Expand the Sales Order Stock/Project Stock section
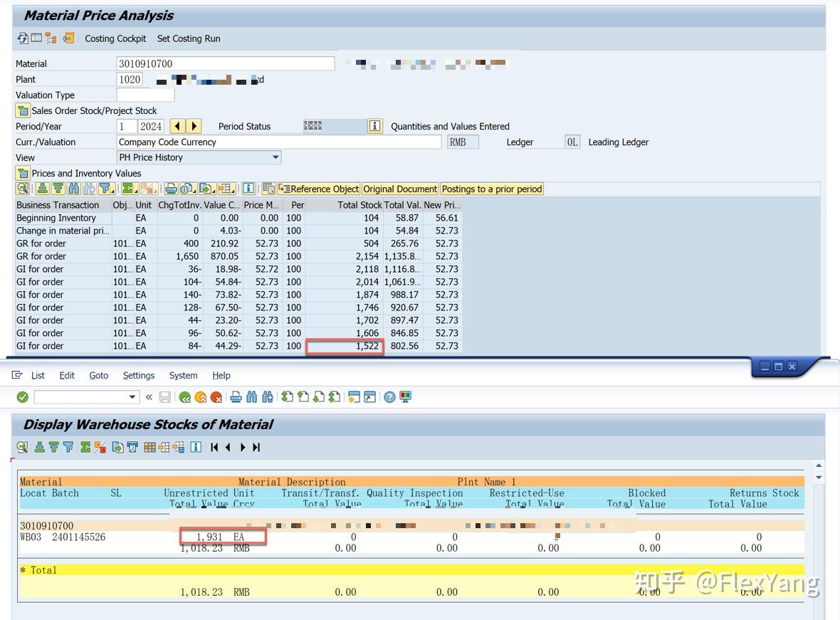This screenshot has height=620, width=840. tap(23, 111)
